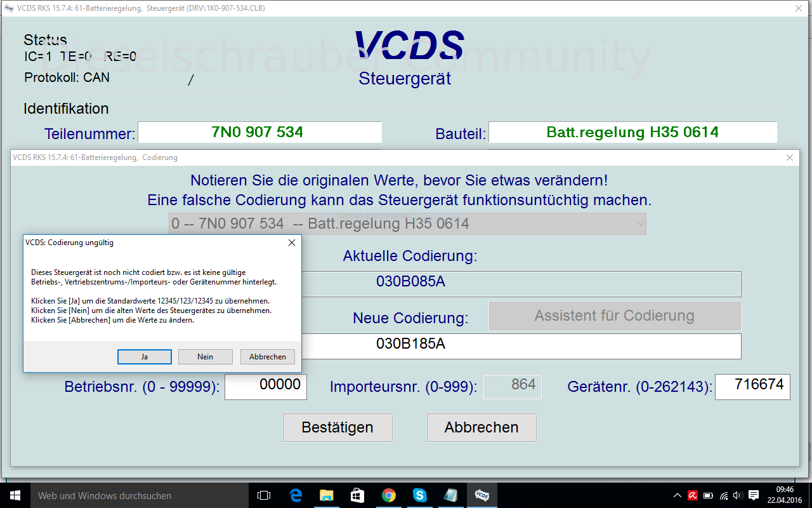
Task: Open the Action Center notifications icon
Action: [x=754, y=495]
